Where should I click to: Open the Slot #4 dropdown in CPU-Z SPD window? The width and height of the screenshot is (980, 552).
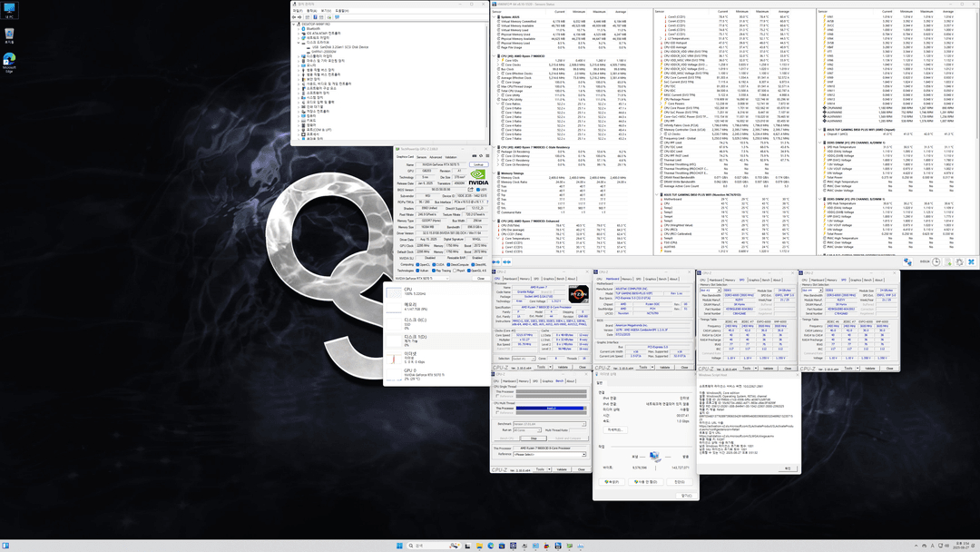[812, 290]
